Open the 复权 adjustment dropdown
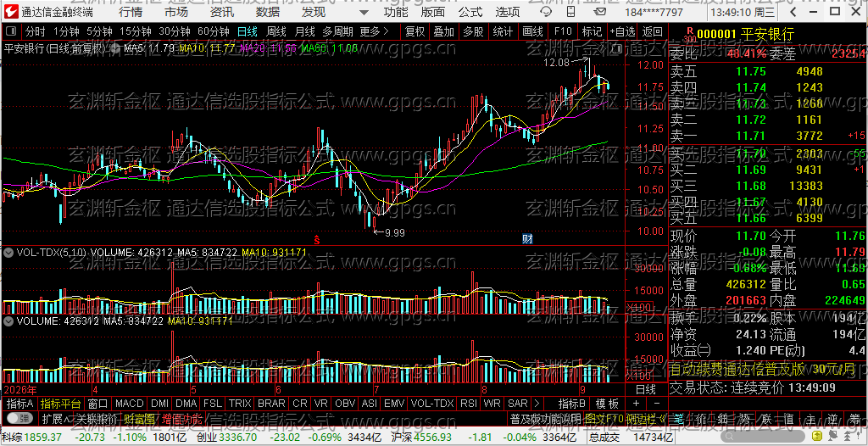The width and height of the screenshot is (868, 446). click(x=414, y=32)
